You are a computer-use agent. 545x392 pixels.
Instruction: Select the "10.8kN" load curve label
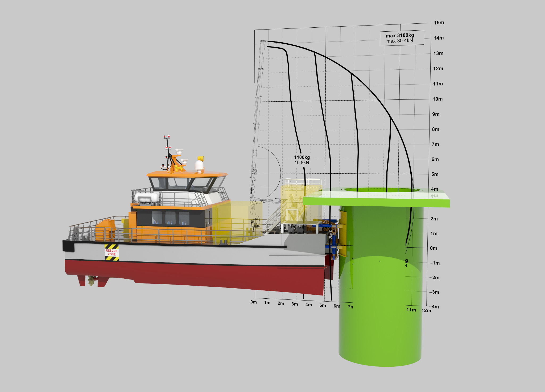[302, 162]
